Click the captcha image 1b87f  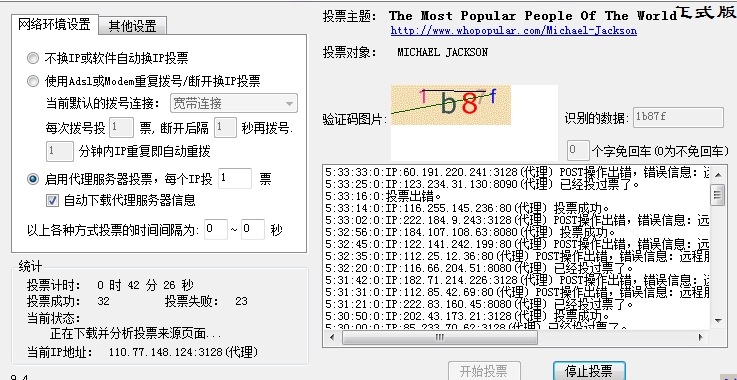(451, 105)
